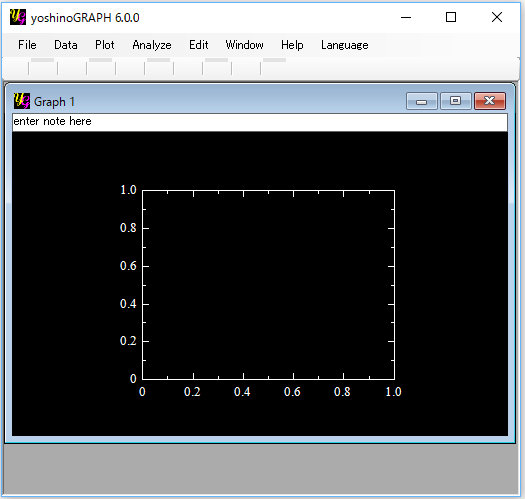Open the Window menu
The width and height of the screenshot is (525, 499).
click(x=244, y=45)
